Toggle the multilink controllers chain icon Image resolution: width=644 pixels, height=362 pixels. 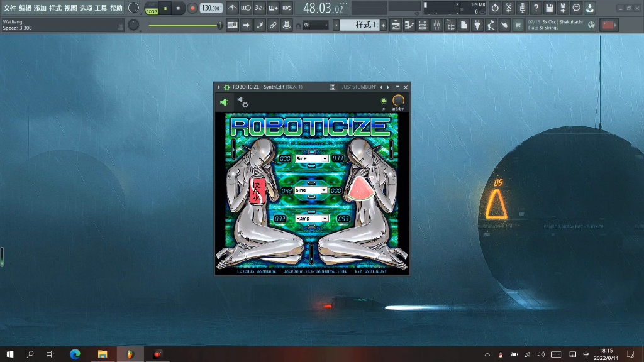pyautogui.click(x=273, y=25)
